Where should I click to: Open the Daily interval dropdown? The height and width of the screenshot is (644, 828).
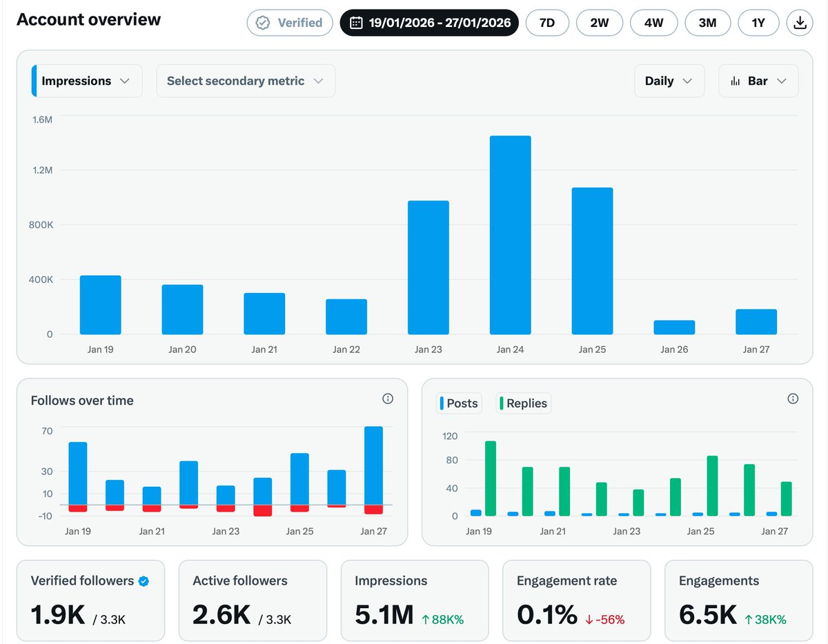tap(669, 81)
